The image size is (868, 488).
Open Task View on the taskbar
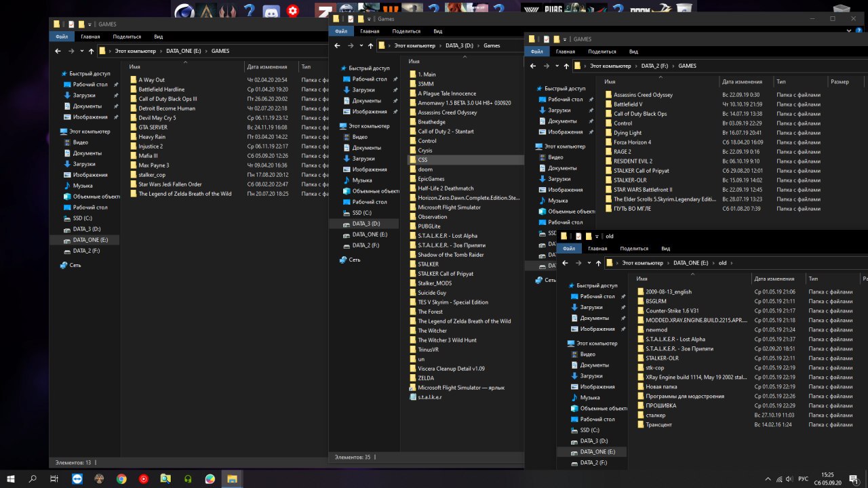tap(54, 479)
